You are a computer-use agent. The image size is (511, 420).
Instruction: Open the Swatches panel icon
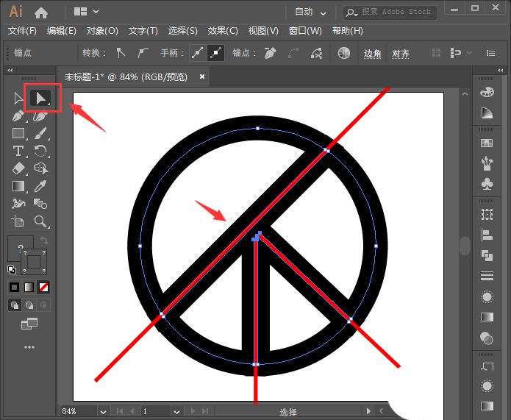pyautogui.click(x=486, y=143)
